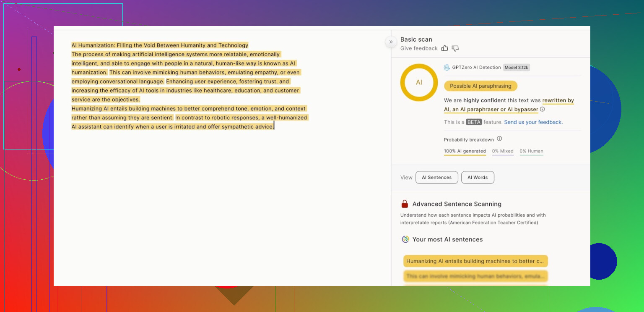The image size is (644, 312).
Task: Click the Your most AI sentences icon
Action: [405, 239]
